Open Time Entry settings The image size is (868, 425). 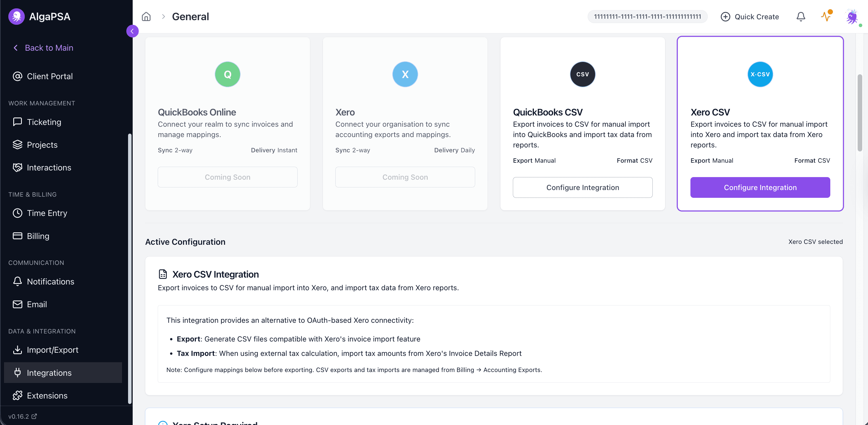coord(47,213)
